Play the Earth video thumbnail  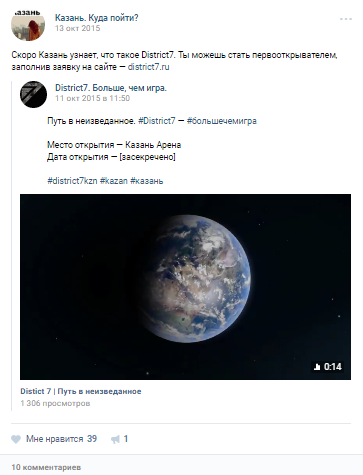pos(185,287)
